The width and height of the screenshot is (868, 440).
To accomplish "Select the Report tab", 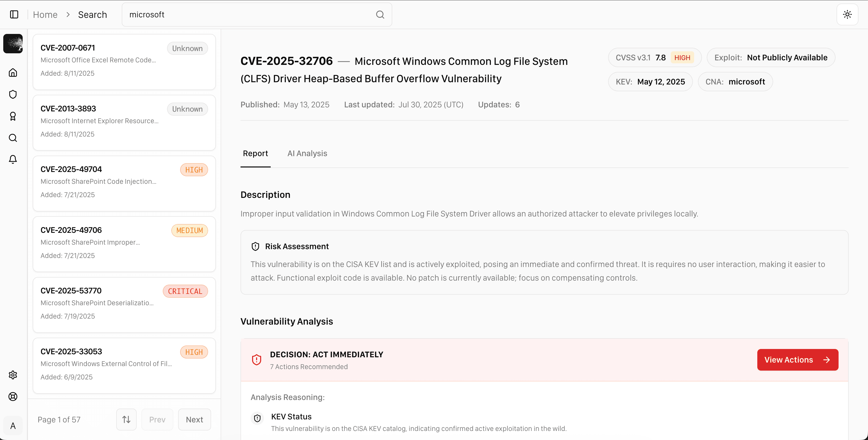I will (255, 154).
